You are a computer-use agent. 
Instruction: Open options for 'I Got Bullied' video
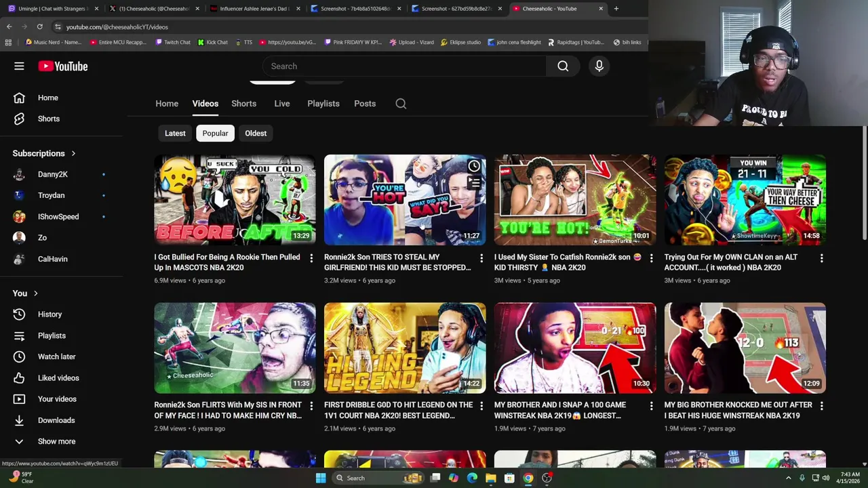click(x=311, y=258)
